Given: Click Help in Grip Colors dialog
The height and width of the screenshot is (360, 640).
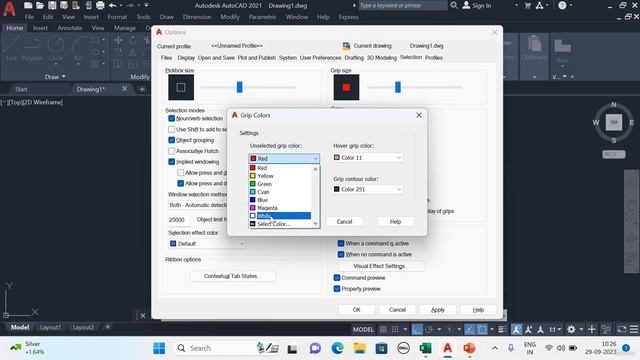Looking at the screenshot, I should (x=395, y=222).
